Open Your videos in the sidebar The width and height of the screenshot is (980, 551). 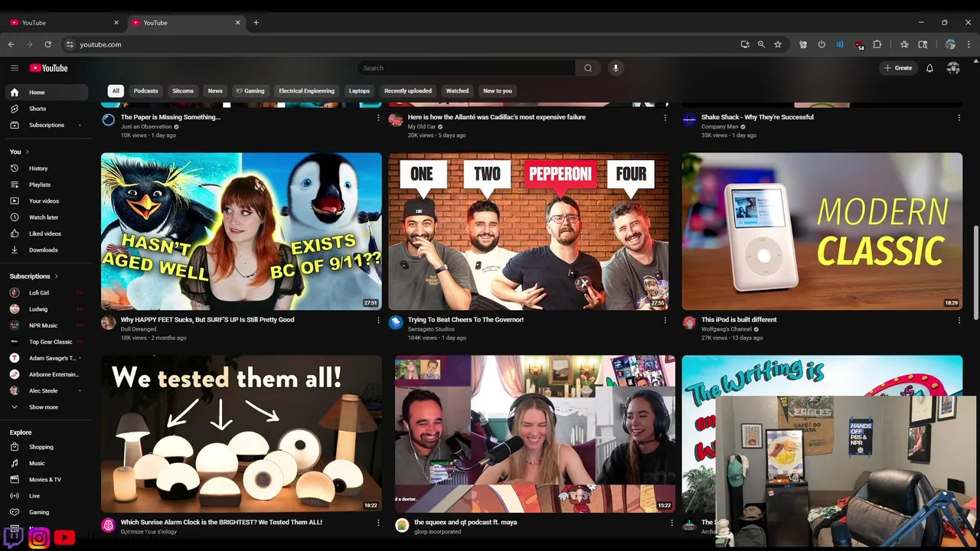(47, 201)
